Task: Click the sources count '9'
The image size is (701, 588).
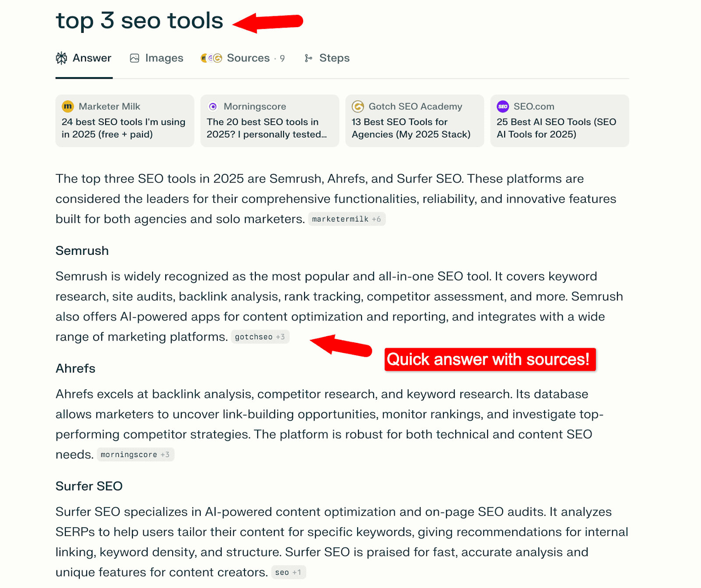Action: pyautogui.click(x=282, y=58)
